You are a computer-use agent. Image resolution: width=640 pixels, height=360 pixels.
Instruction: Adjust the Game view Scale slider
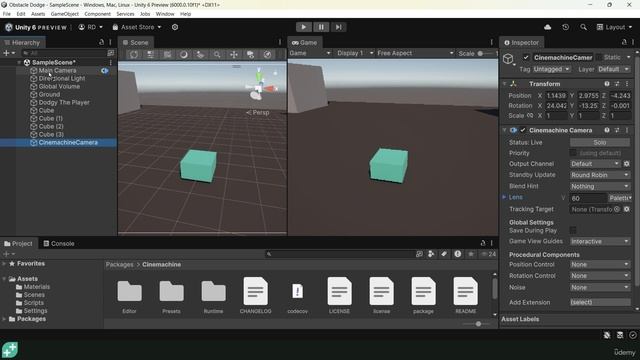(480, 53)
